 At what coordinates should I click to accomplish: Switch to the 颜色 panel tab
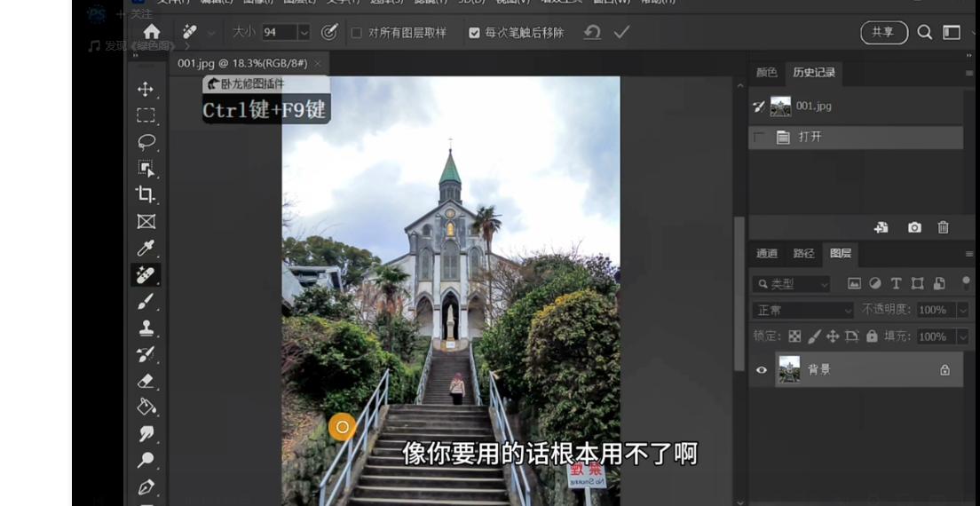pyautogui.click(x=767, y=73)
